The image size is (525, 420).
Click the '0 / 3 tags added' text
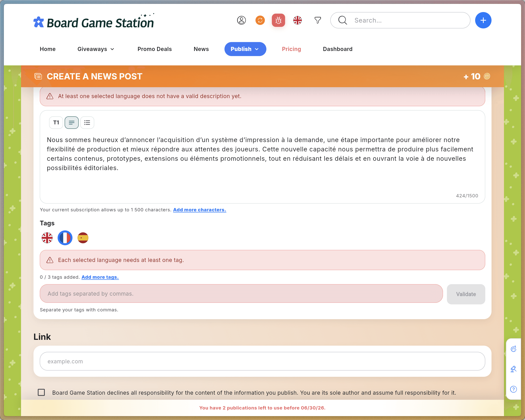(60, 277)
